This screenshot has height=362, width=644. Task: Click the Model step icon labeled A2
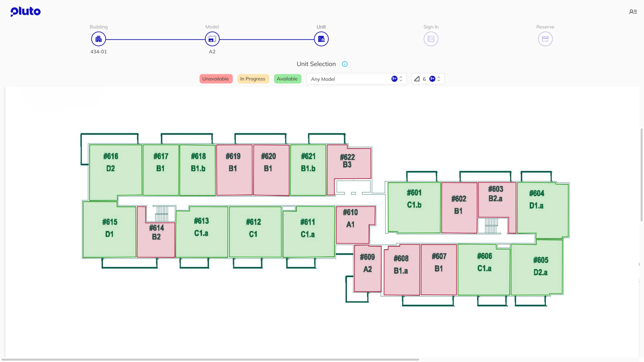pos(212,39)
